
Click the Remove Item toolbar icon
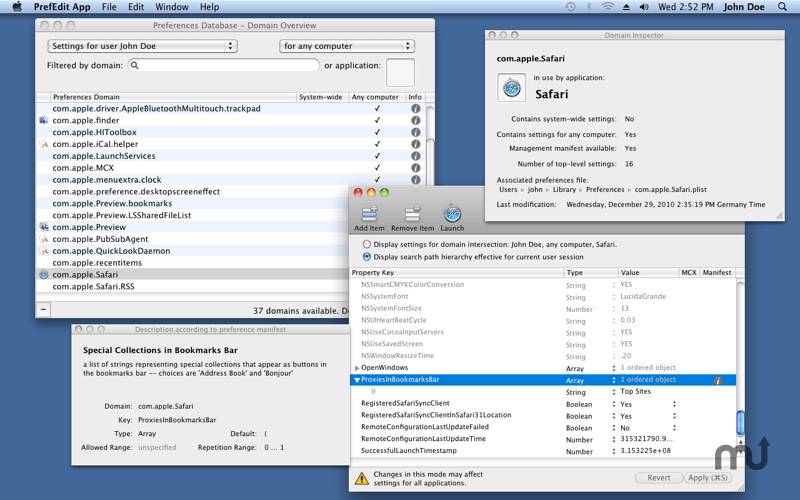[412, 215]
